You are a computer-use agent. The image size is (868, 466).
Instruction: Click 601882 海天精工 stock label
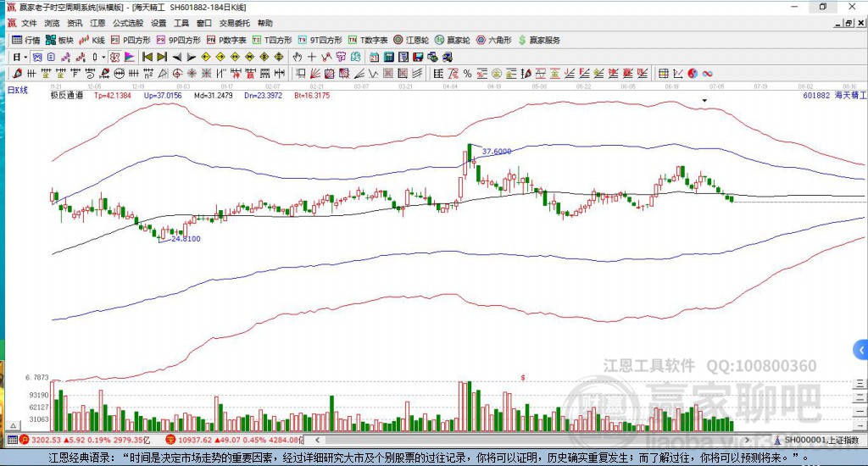pyautogui.click(x=834, y=95)
